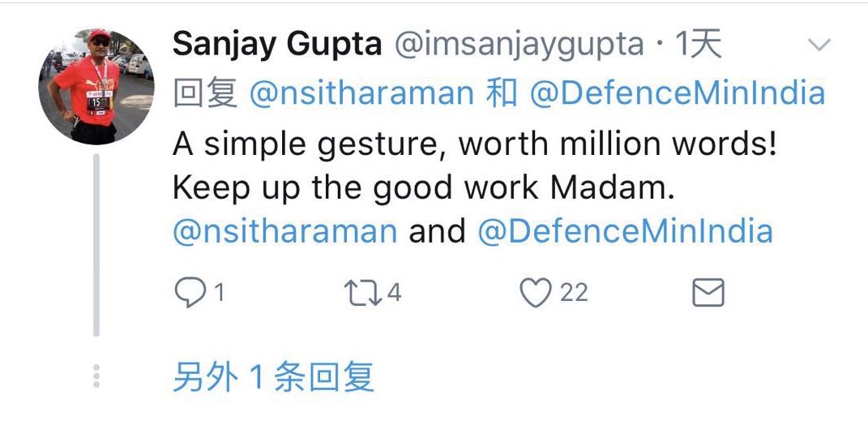Open the tweet options chevron menu
This screenshot has width=868, height=421.
pos(820,45)
